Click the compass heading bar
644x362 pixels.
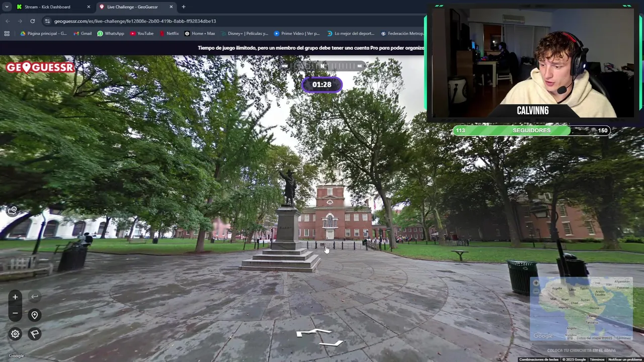pos(322,66)
